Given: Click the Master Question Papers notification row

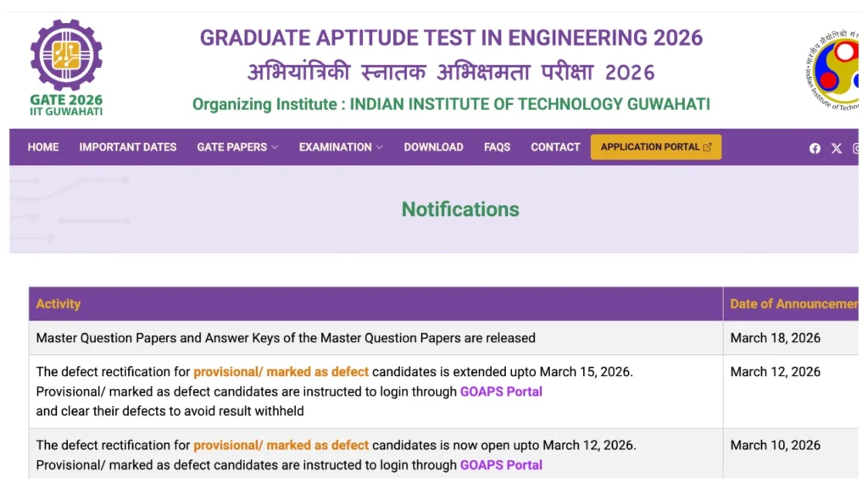Looking at the screenshot, I should (x=286, y=337).
